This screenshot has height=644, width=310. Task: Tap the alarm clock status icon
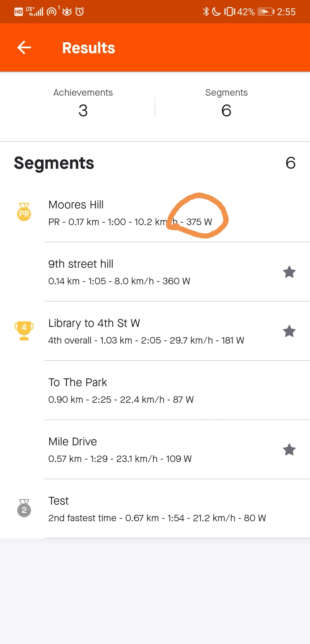(80, 11)
